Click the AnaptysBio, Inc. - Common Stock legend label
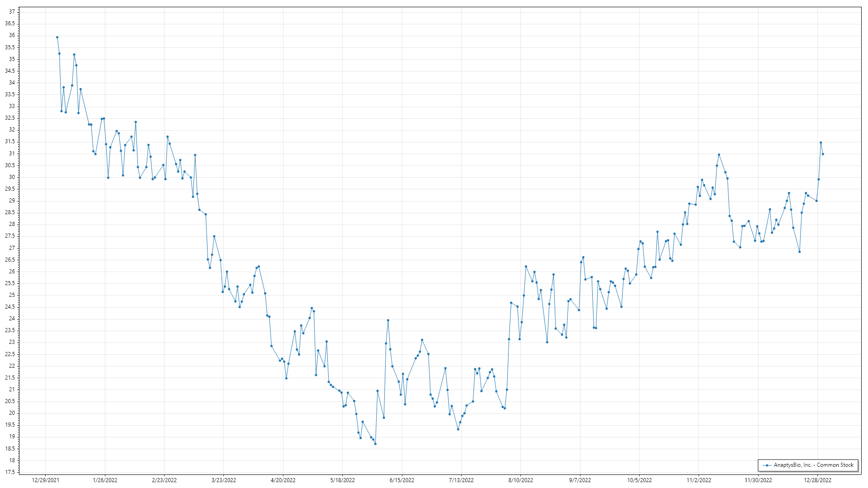868x488 pixels. pos(813,465)
